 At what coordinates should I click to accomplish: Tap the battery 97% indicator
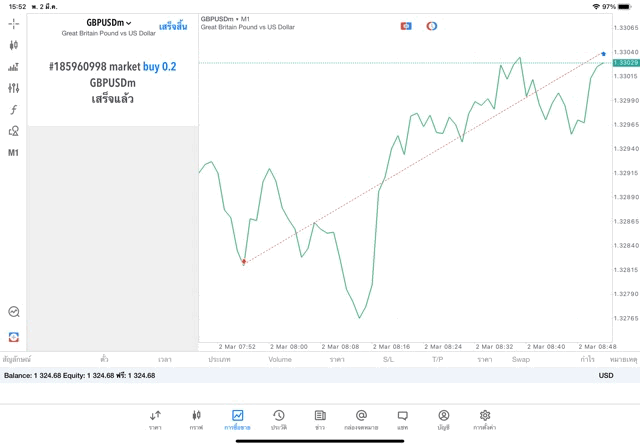616,7
